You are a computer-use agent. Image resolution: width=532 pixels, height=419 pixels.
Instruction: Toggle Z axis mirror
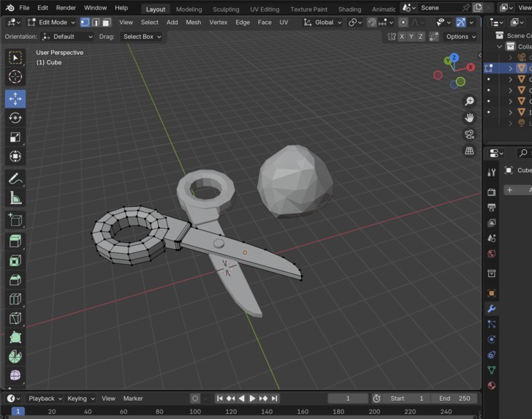[x=421, y=37]
